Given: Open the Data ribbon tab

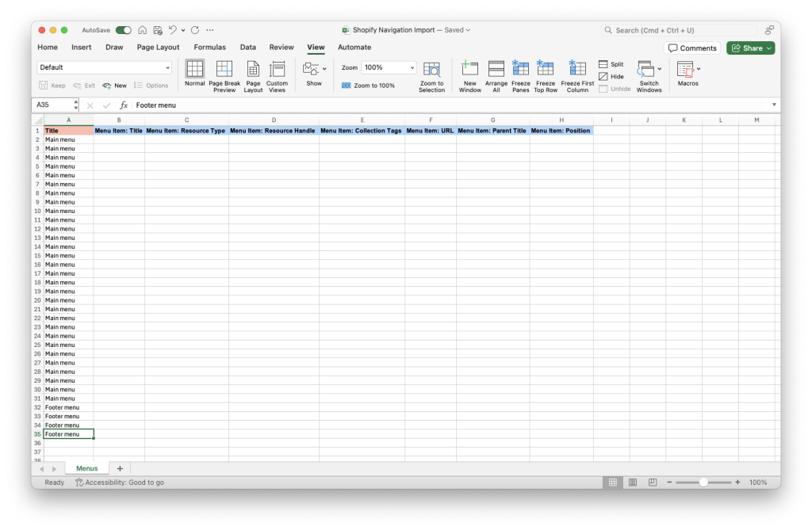Looking at the screenshot, I should pos(247,48).
